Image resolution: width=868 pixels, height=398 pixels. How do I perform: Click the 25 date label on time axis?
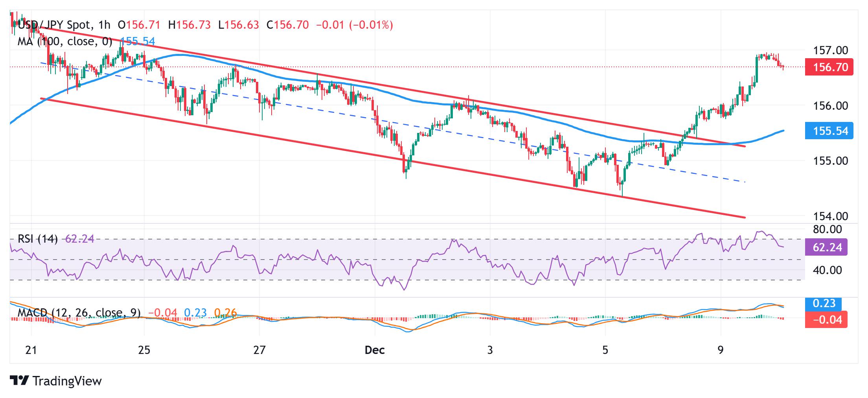point(144,350)
